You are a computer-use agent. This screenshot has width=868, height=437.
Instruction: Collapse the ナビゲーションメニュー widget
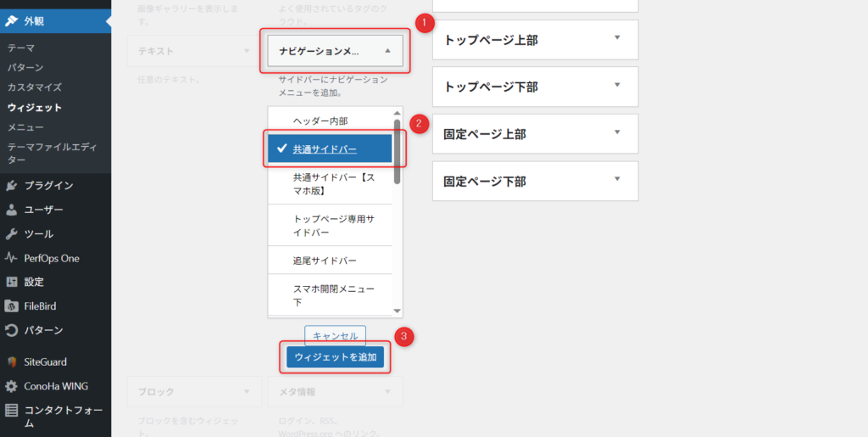pos(387,51)
